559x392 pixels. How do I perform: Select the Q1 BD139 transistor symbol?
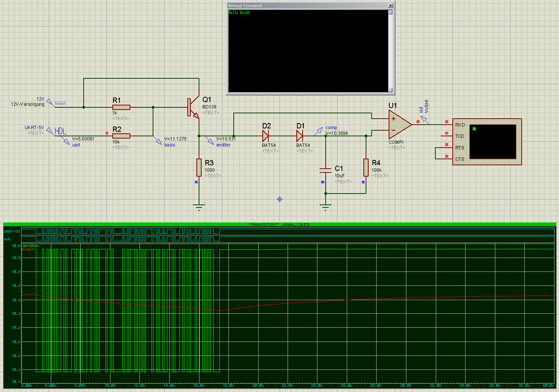tap(193, 108)
